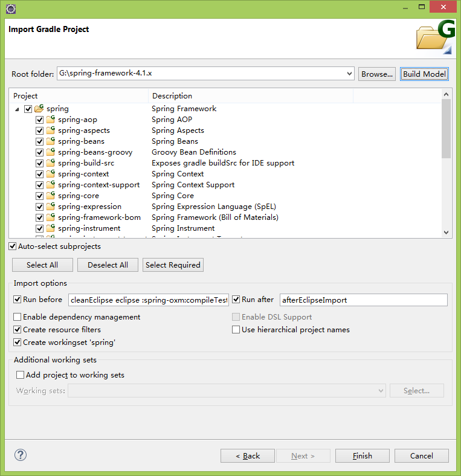Click the Project column header
The width and height of the screenshot is (461, 476).
point(79,96)
